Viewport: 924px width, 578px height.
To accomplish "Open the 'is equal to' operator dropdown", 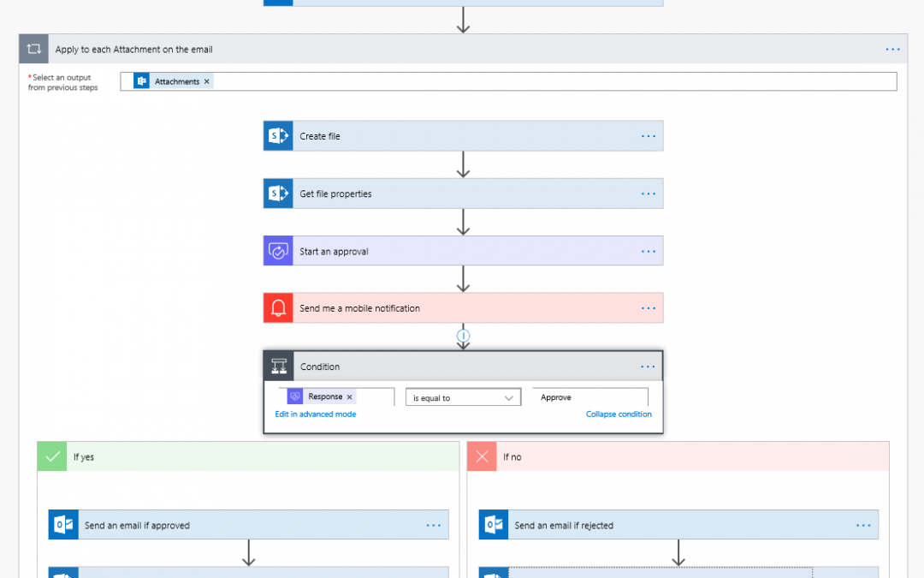I will click(x=463, y=398).
